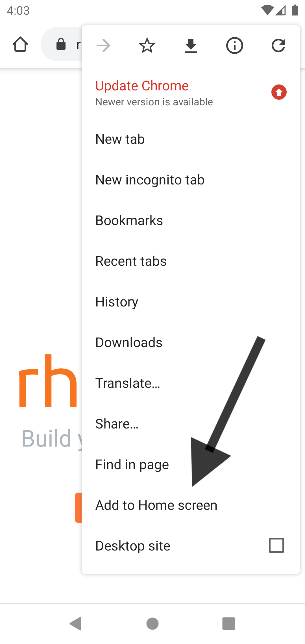The image size is (305, 644).
Task: Reload the page with the refresh icon
Action: coord(278,45)
